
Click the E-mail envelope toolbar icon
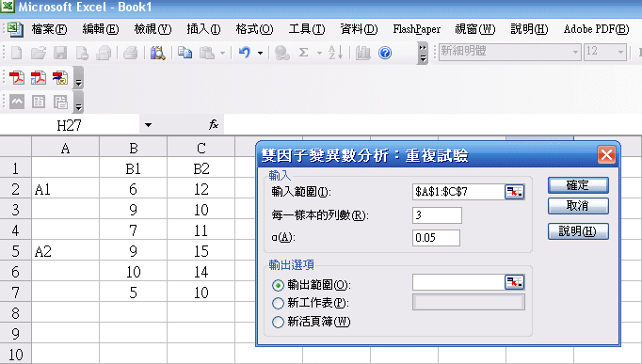coord(104,53)
